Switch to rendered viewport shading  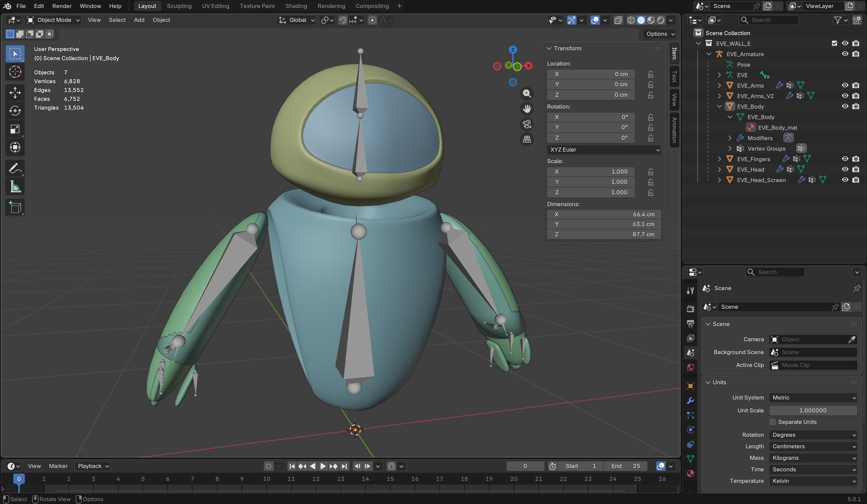pyautogui.click(x=661, y=20)
